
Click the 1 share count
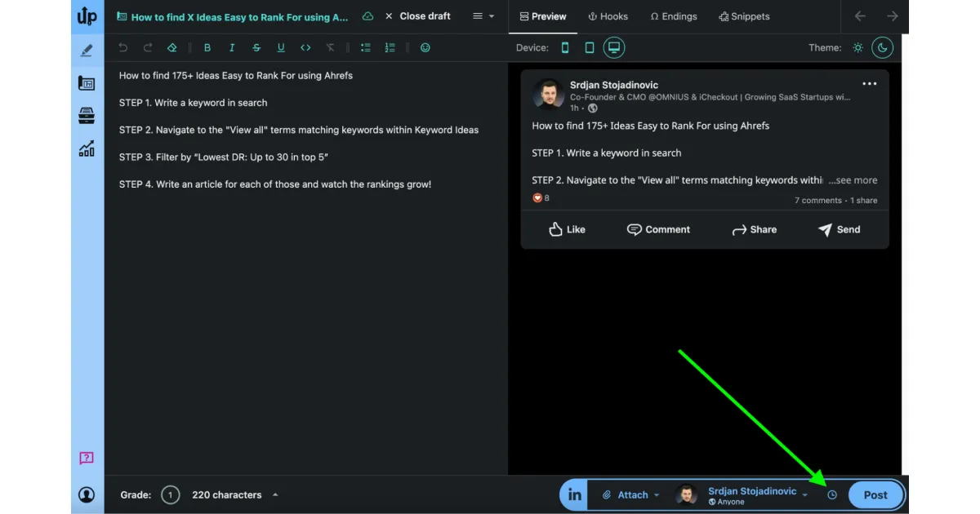[x=864, y=201]
